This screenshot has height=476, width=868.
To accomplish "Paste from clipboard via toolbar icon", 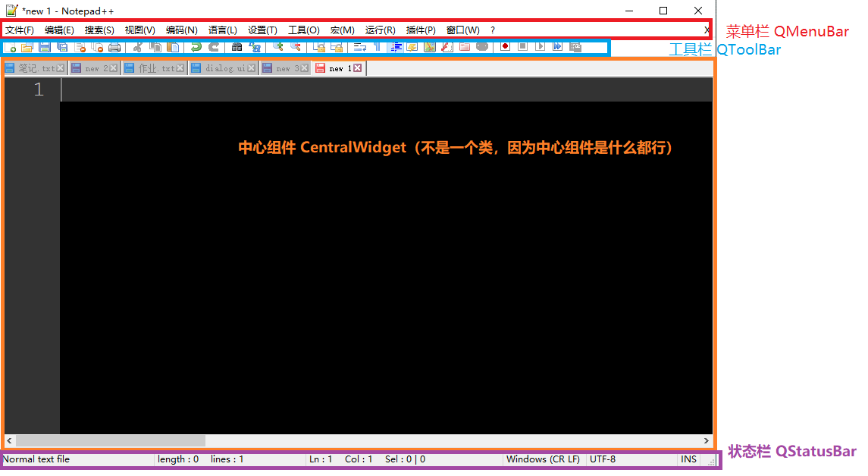I will (174, 48).
